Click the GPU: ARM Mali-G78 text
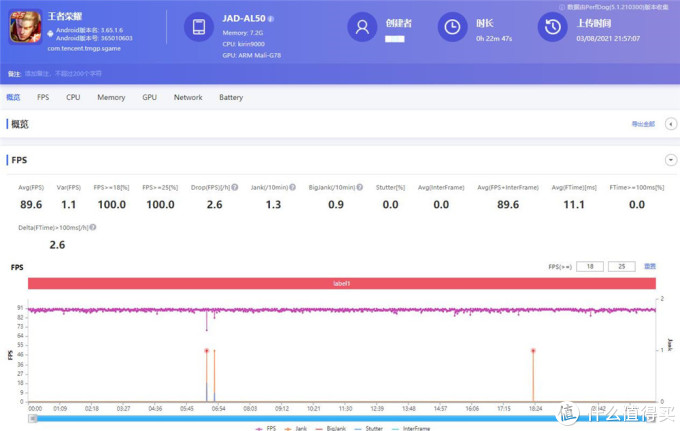This screenshot has height=431, width=680. [252, 56]
